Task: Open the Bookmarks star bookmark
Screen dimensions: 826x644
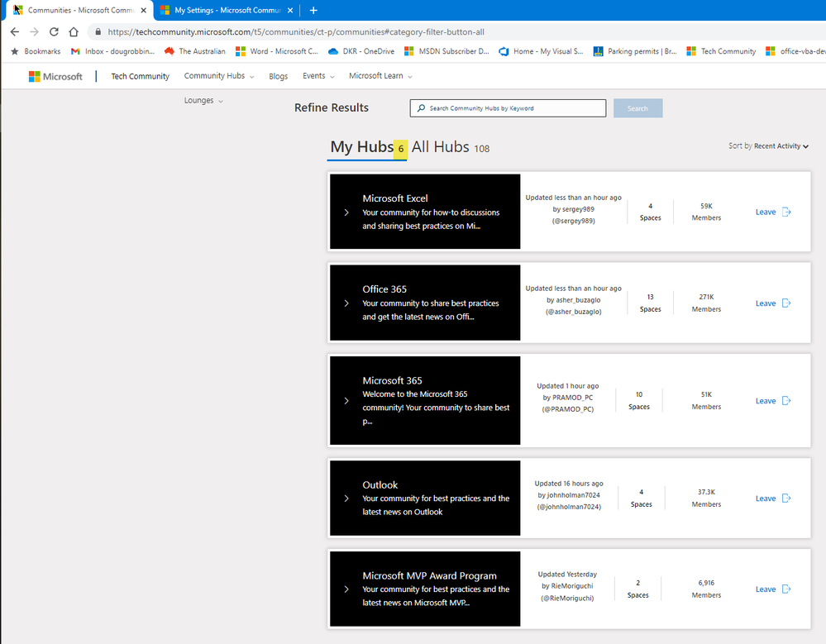Action: (36, 51)
